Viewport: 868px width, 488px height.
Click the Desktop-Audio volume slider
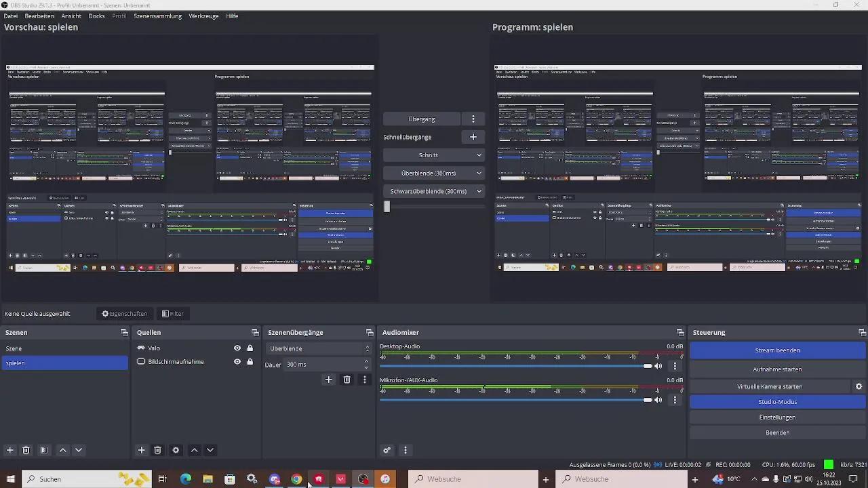(512, 366)
